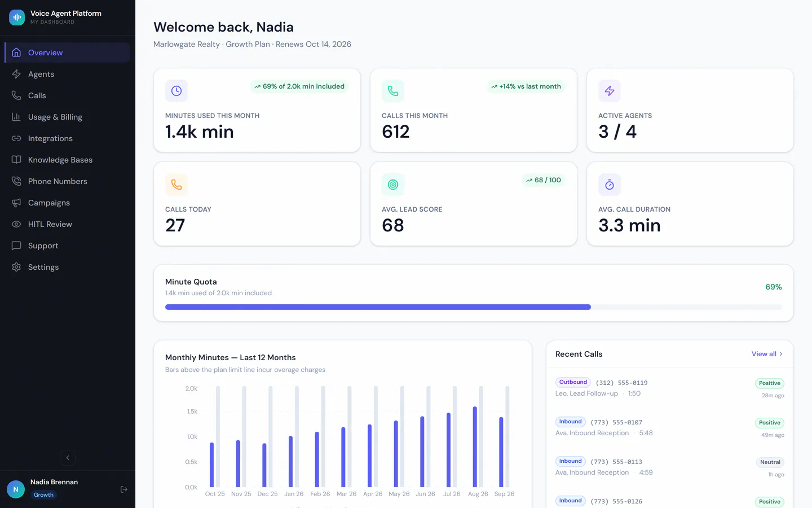Click the "68 / 100" lead score badge
This screenshot has height=508, width=812.
(544, 180)
